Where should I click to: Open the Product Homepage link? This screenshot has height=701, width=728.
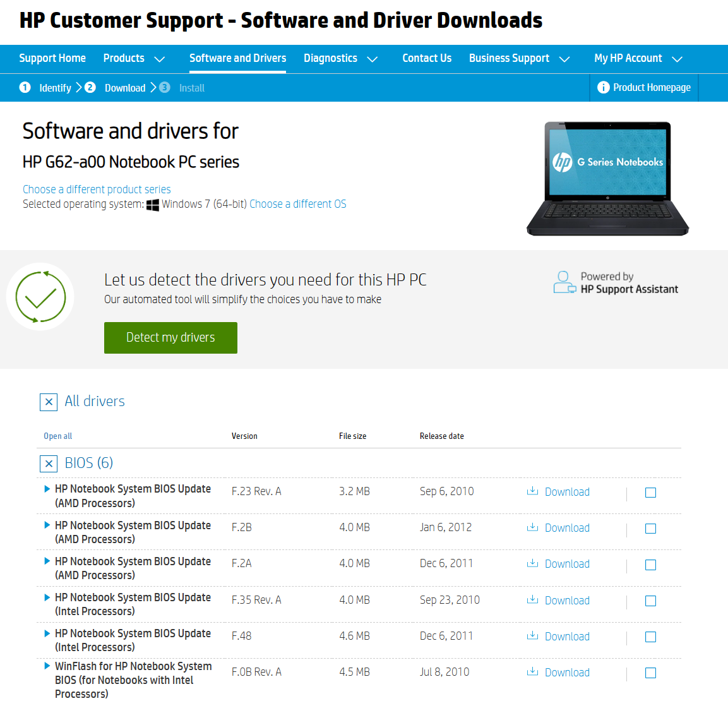pyautogui.click(x=652, y=87)
